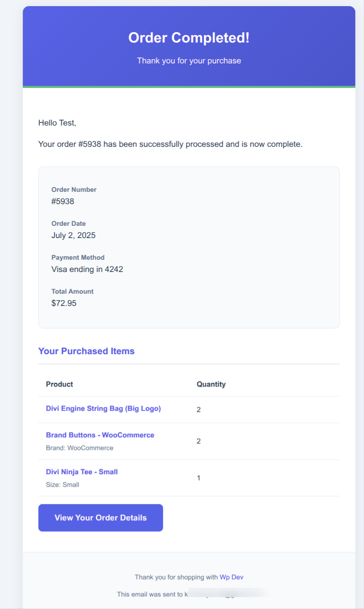The width and height of the screenshot is (364, 609).
Task: Click the Your Purchased Items heading
Action: point(86,351)
